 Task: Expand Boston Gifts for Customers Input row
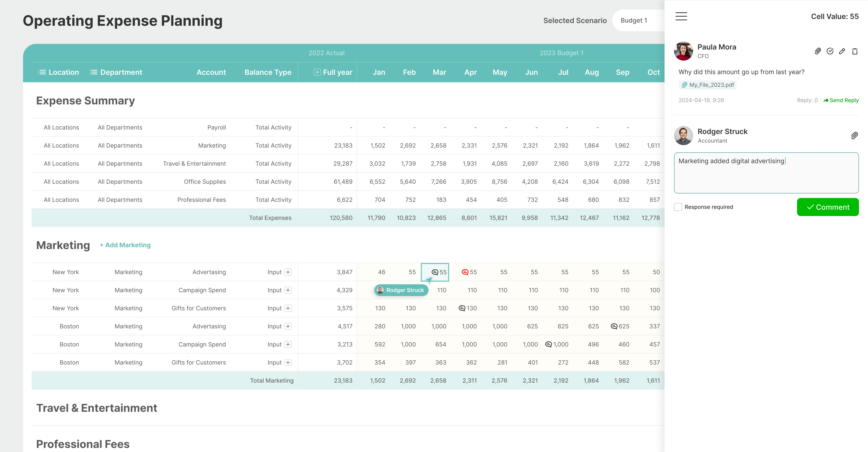click(288, 363)
